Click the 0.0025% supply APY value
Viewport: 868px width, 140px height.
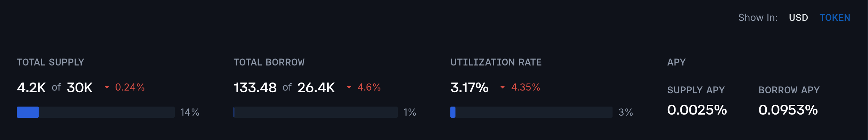[697, 110]
